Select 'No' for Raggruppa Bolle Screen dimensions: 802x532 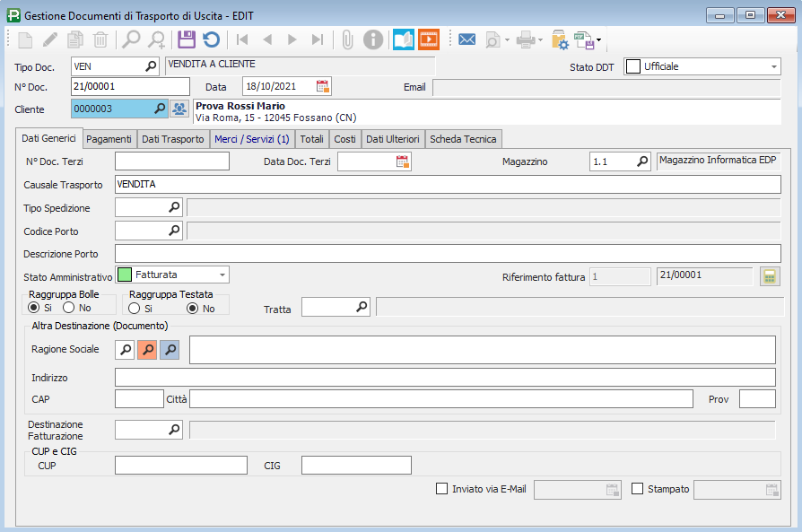tap(69, 308)
